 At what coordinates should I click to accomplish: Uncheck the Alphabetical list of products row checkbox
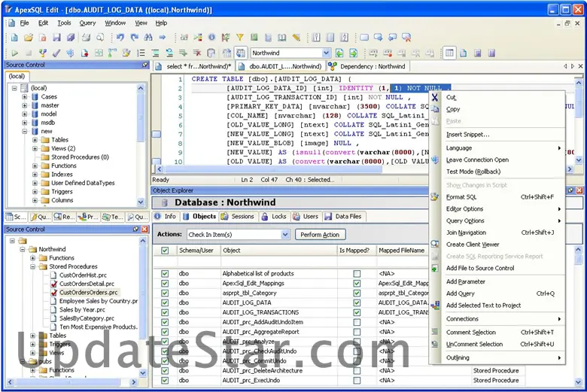tap(165, 274)
